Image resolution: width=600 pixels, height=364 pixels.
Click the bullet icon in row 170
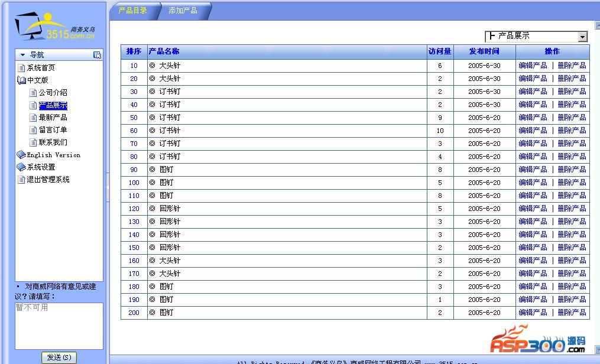(153, 274)
